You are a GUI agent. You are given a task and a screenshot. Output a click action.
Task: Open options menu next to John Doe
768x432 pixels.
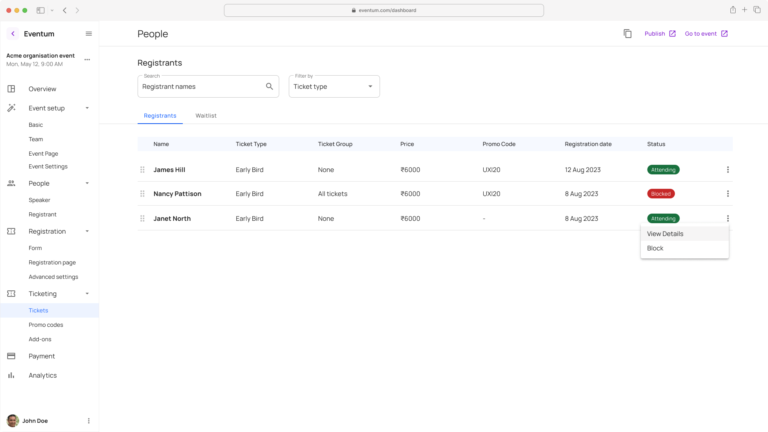click(x=88, y=421)
